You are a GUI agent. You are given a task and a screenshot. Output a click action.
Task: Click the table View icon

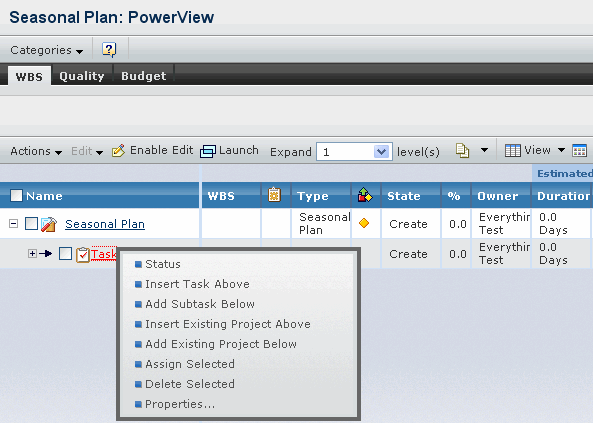click(513, 151)
